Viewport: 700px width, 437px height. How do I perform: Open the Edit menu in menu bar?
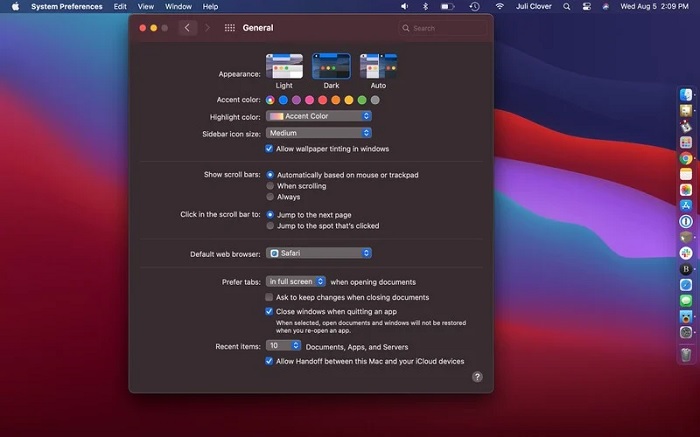120,6
